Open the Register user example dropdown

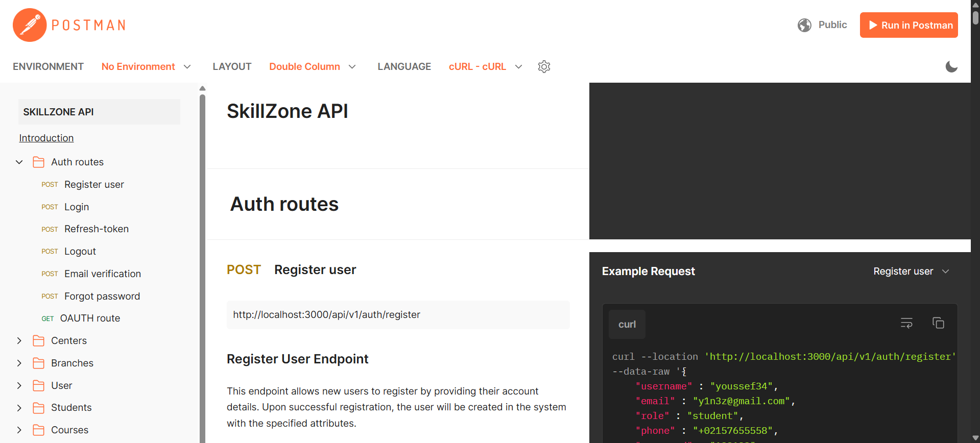point(911,271)
